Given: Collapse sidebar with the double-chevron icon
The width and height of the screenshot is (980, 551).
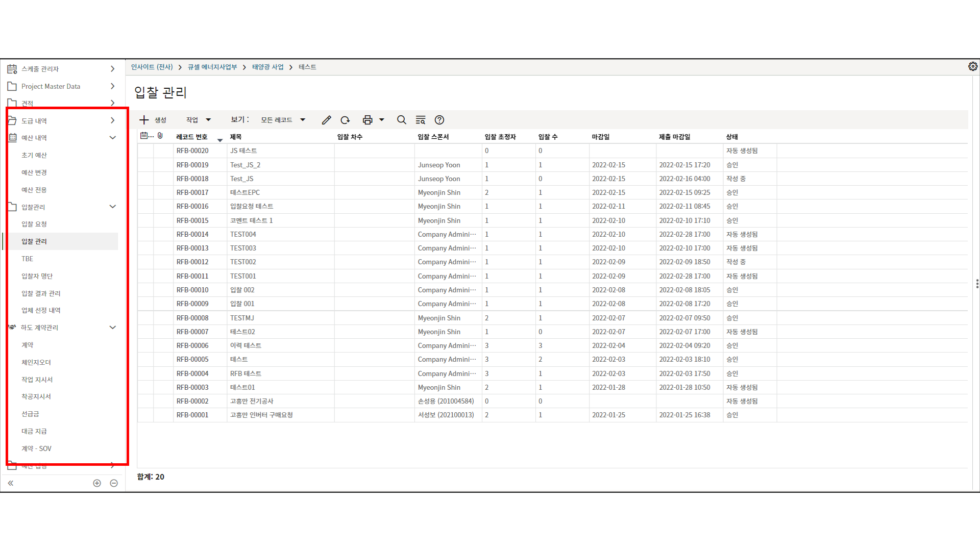Looking at the screenshot, I should coord(11,483).
